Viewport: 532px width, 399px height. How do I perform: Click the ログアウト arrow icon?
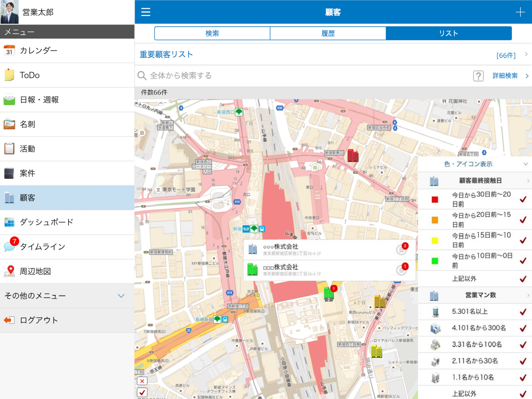9,320
